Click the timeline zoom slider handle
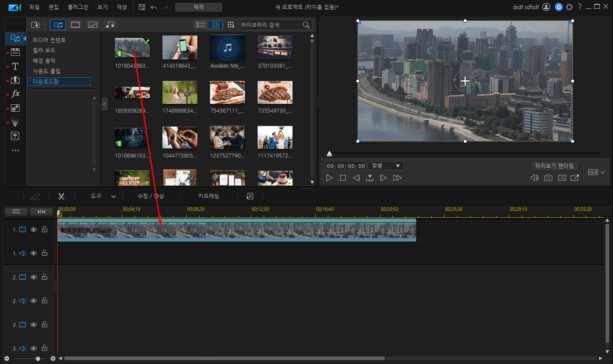 pyautogui.click(x=38, y=358)
